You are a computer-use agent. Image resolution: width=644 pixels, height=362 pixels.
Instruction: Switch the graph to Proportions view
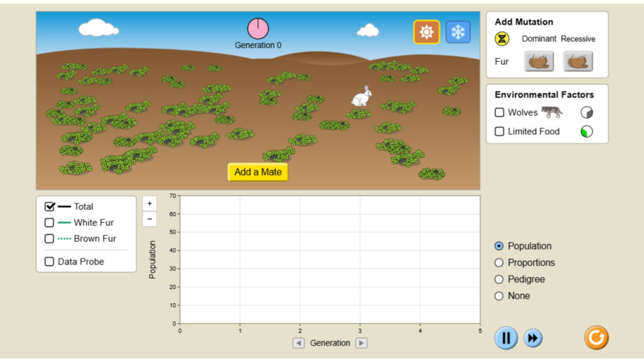coord(499,262)
